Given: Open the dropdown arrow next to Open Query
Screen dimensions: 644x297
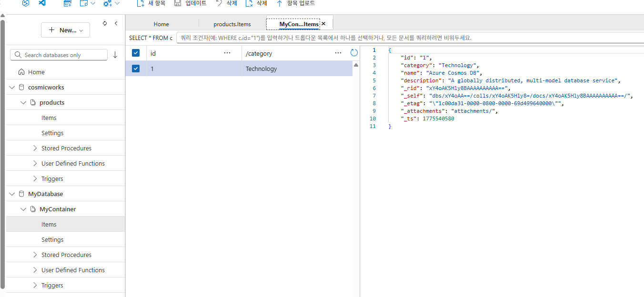Looking at the screenshot, I should click(92, 3).
